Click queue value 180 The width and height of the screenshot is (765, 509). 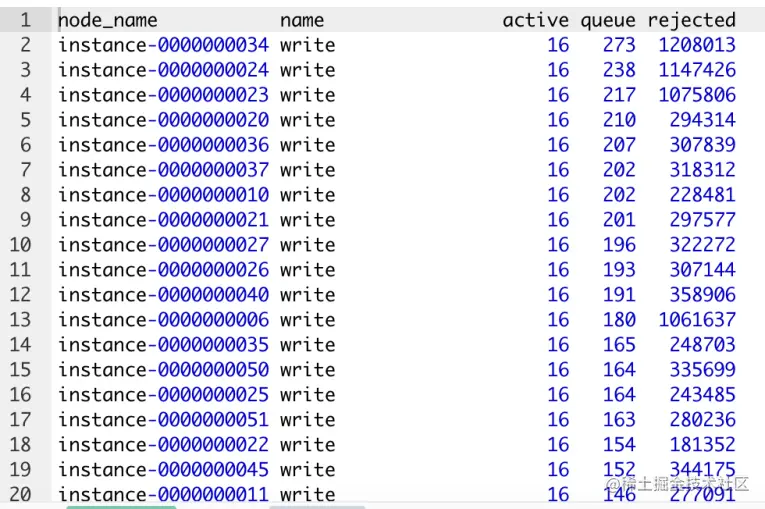click(619, 320)
